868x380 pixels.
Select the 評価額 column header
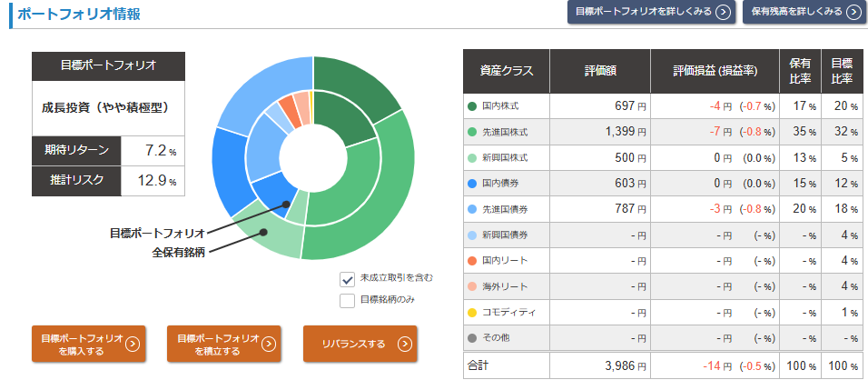pos(602,71)
